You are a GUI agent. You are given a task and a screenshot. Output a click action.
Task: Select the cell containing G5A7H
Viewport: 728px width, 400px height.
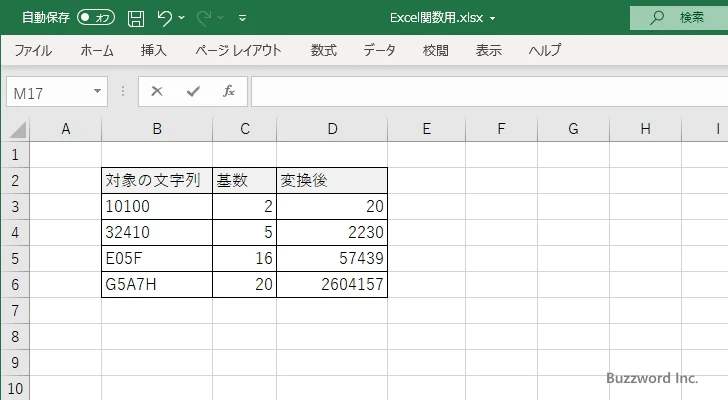tap(157, 284)
